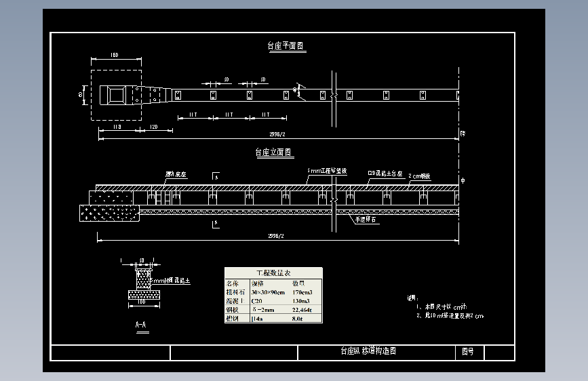
Task: Click the 30×30×90cm specification cell
Action: tap(268, 292)
